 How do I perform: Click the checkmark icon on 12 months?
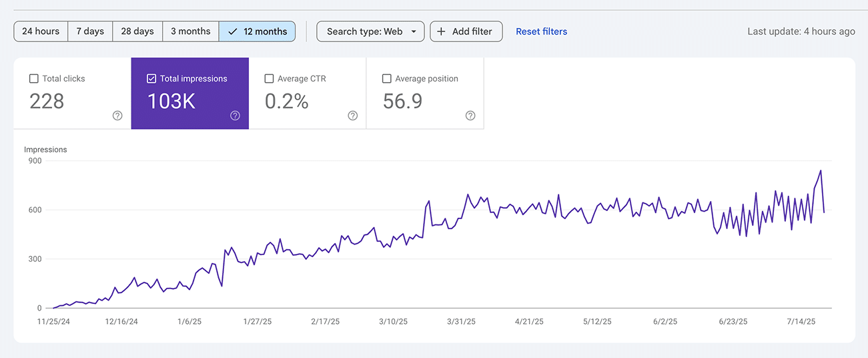click(232, 31)
